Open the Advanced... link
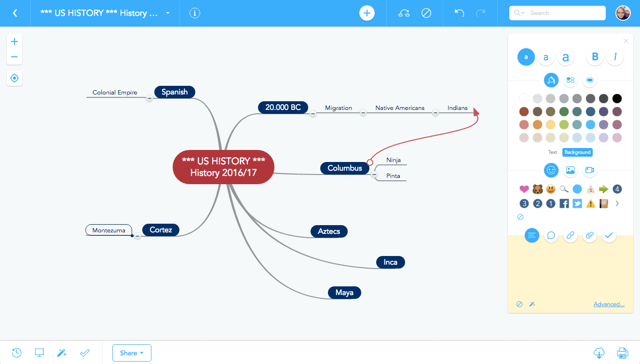 pos(609,304)
